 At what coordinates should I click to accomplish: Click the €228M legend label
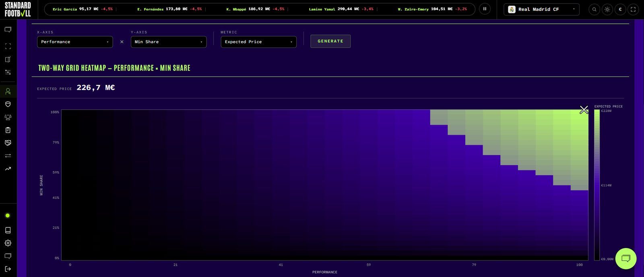[x=606, y=111]
